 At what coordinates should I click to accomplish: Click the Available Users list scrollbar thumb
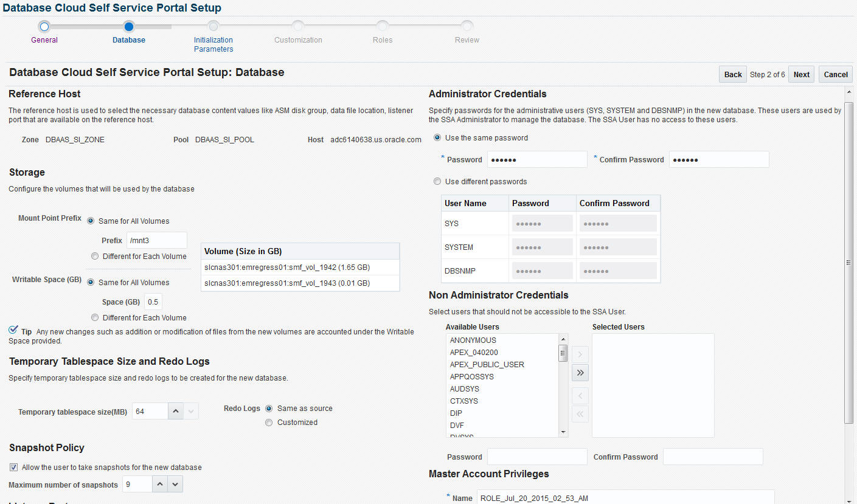point(563,353)
